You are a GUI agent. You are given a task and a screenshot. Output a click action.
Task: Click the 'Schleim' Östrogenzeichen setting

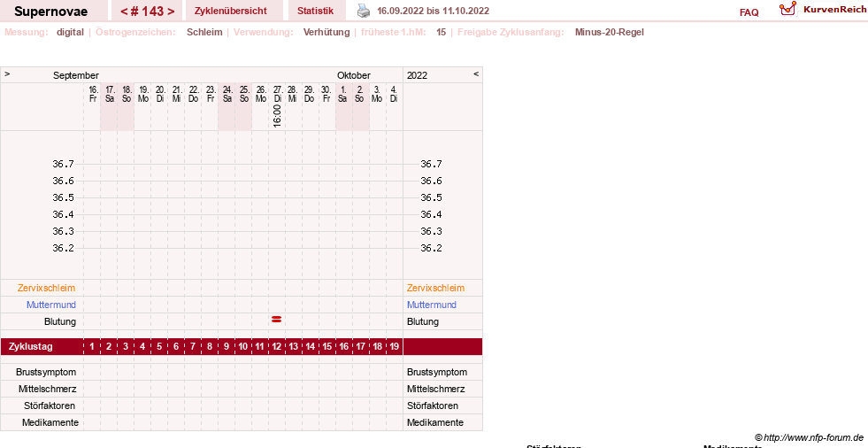[x=204, y=32]
